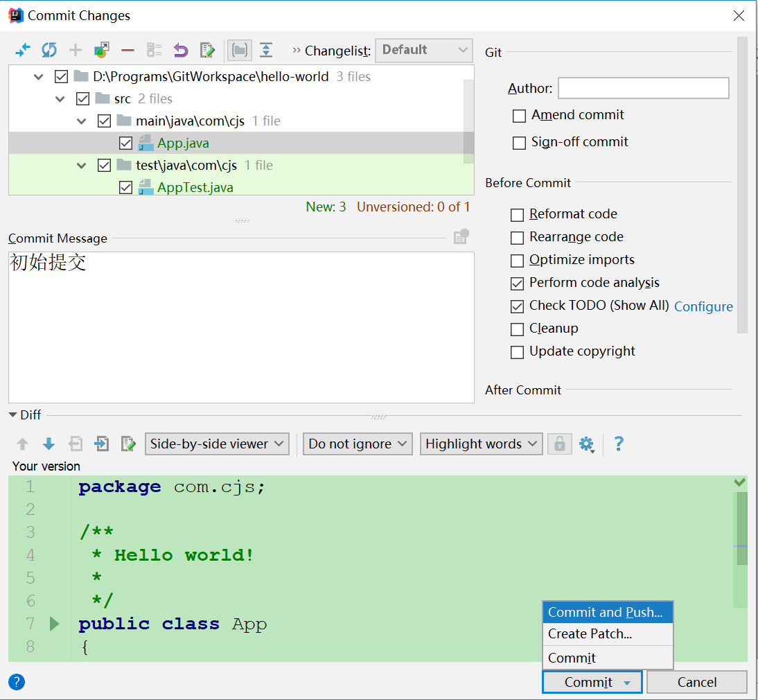The height and width of the screenshot is (700, 758).
Task: Click the Cancel button
Action: [x=696, y=682]
